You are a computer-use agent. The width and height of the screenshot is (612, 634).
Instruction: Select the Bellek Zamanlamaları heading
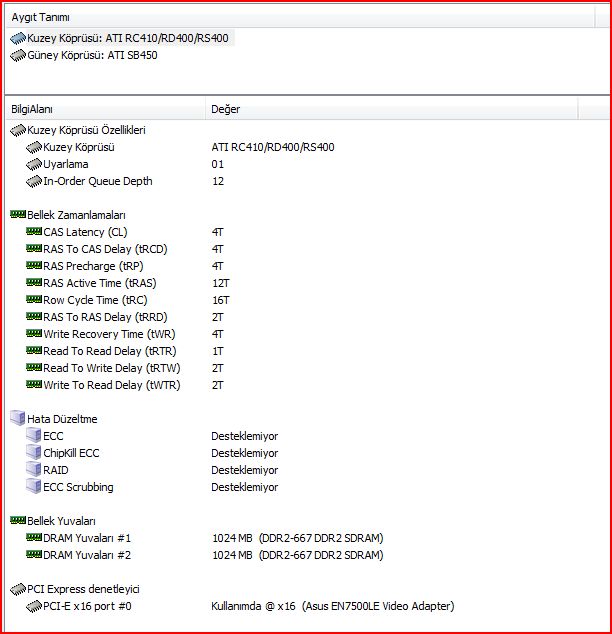point(76,215)
